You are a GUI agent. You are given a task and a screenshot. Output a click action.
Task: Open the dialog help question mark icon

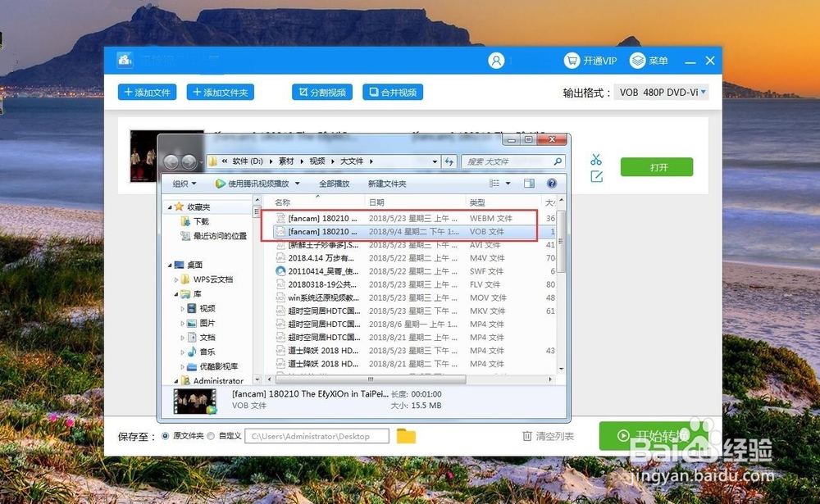click(552, 183)
